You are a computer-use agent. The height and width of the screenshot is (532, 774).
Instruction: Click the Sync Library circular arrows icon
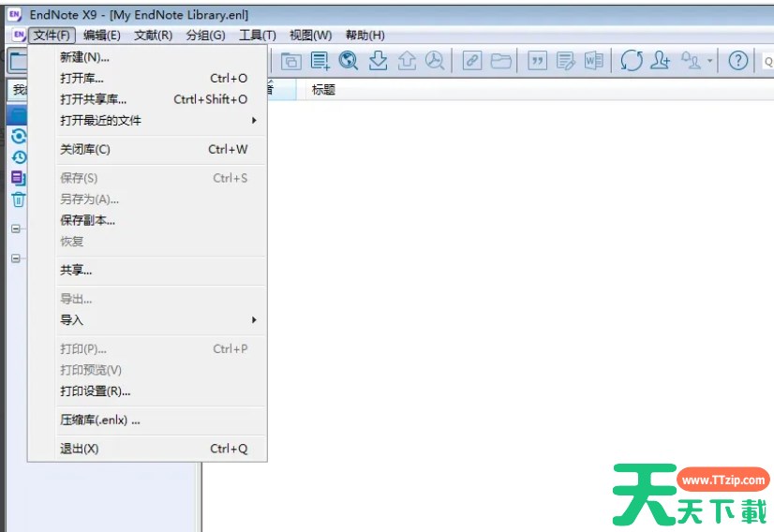632,61
